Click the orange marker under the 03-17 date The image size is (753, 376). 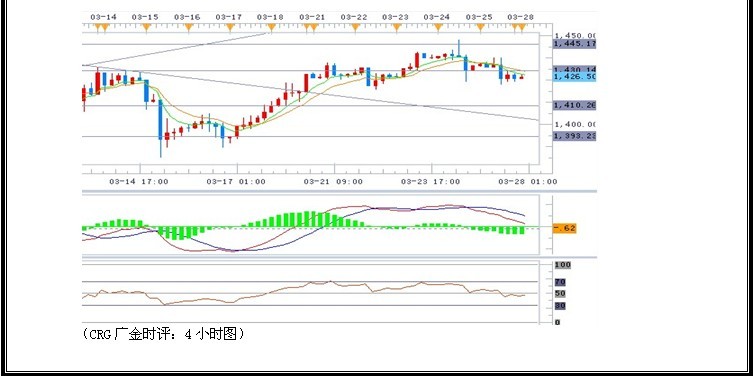pyautogui.click(x=230, y=27)
